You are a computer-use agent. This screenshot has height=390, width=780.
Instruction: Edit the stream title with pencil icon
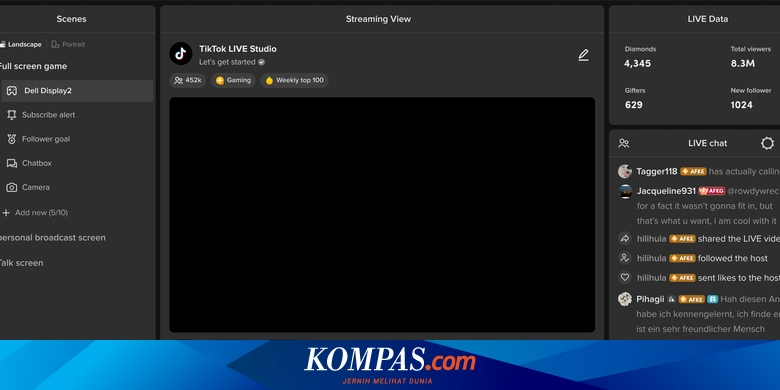(x=584, y=55)
